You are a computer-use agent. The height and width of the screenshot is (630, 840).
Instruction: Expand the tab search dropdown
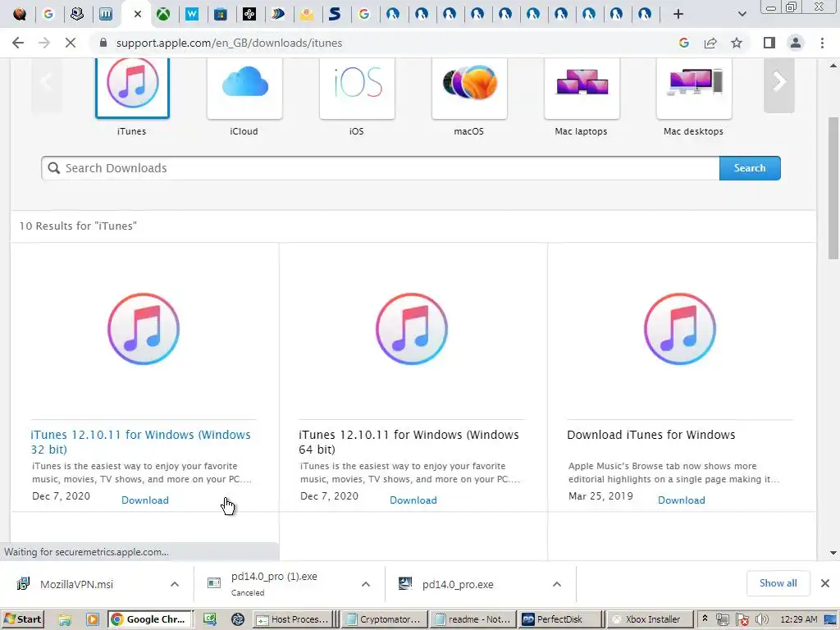(x=742, y=14)
